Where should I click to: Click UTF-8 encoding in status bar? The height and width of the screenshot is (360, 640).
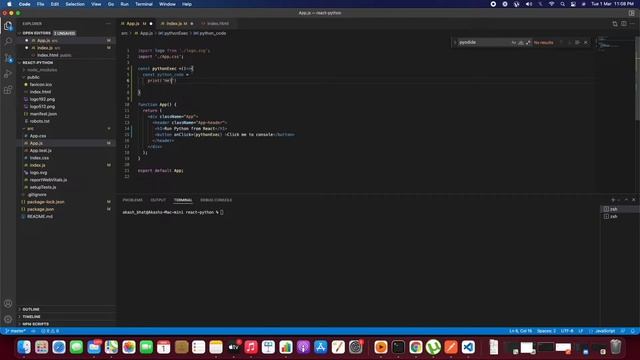[567, 331]
